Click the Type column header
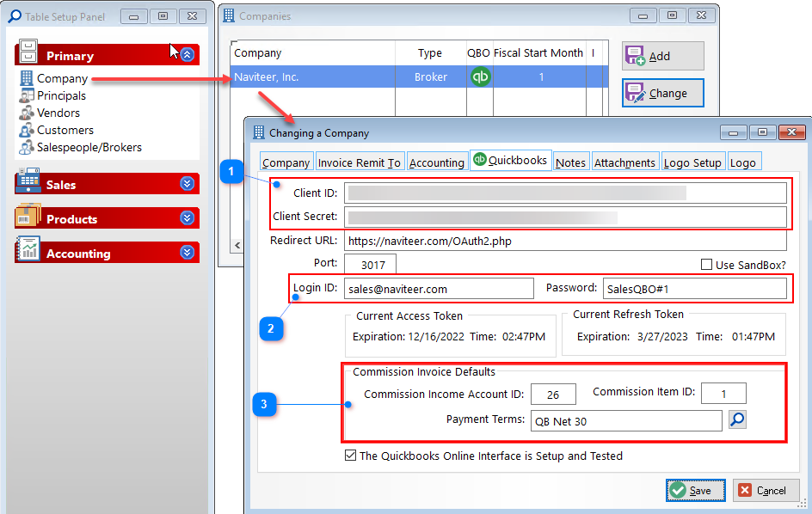 tap(430, 52)
